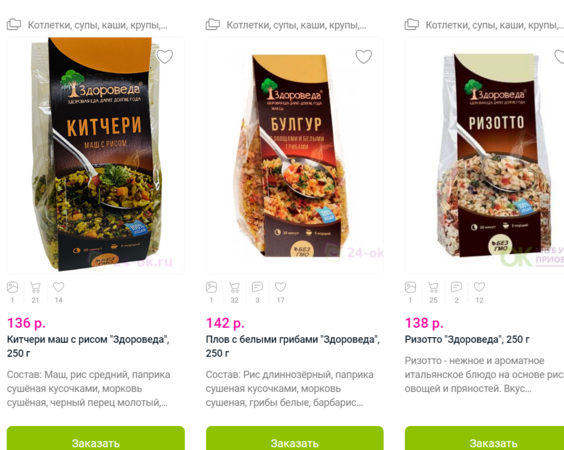Click category folder icon above Ризотто product
Image resolution: width=564 pixels, height=450 pixels.
[411, 24]
